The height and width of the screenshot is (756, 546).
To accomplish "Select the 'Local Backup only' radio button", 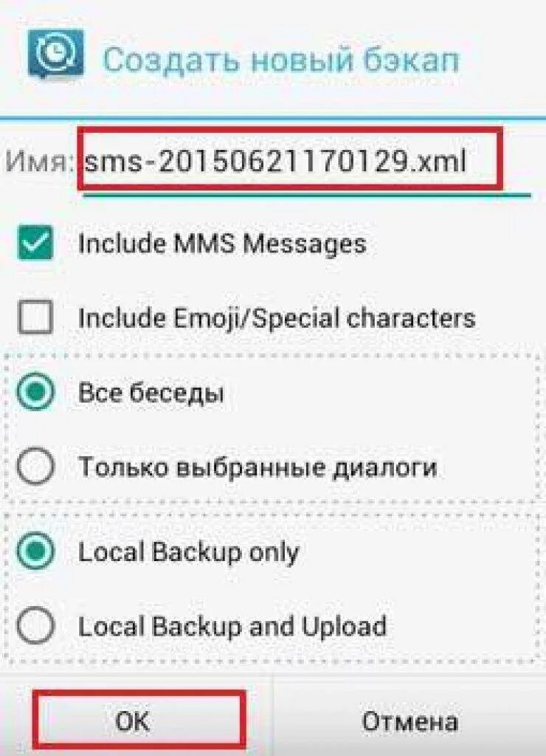I will click(35, 551).
